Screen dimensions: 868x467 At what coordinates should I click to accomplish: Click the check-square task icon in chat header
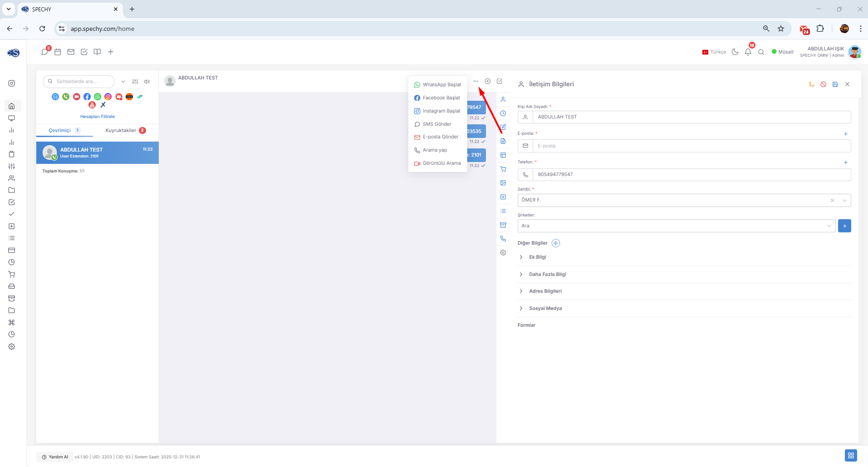pyautogui.click(x=500, y=81)
